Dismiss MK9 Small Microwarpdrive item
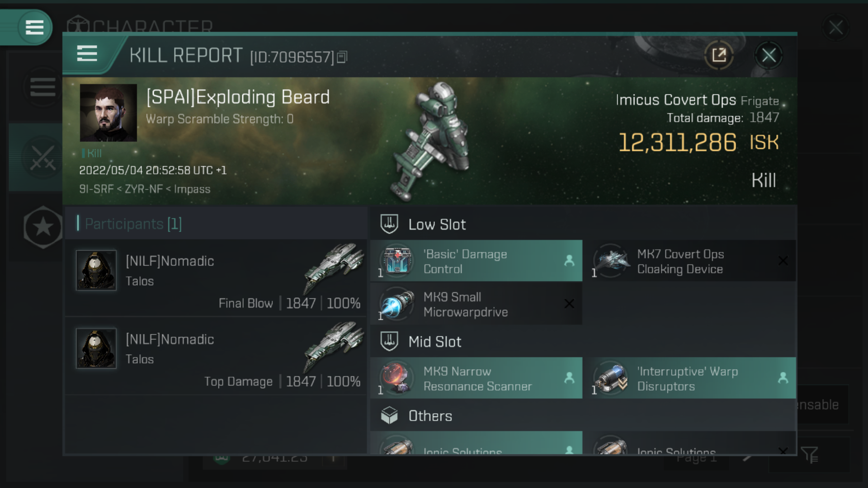Screen dimensions: 868x488 [568, 304]
